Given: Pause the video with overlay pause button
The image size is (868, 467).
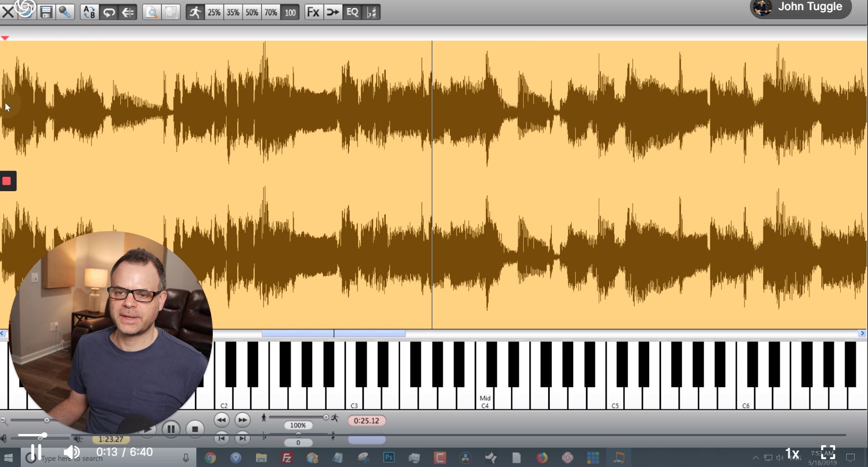Looking at the screenshot, I should [35, 452].
